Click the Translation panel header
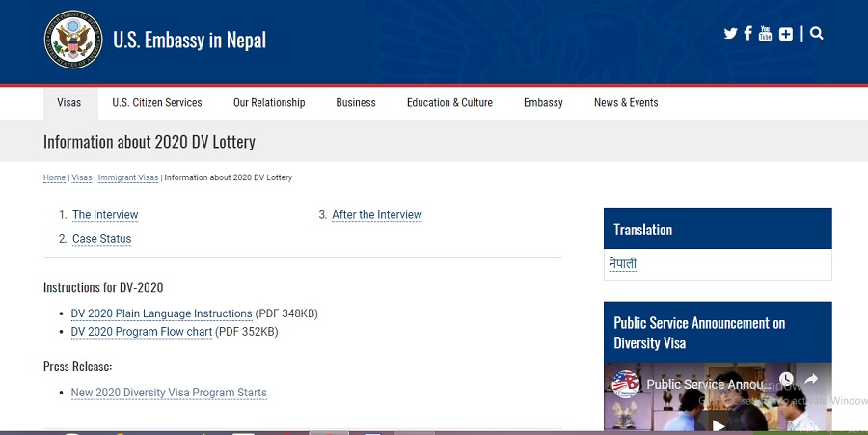 [x=718, y=230]
